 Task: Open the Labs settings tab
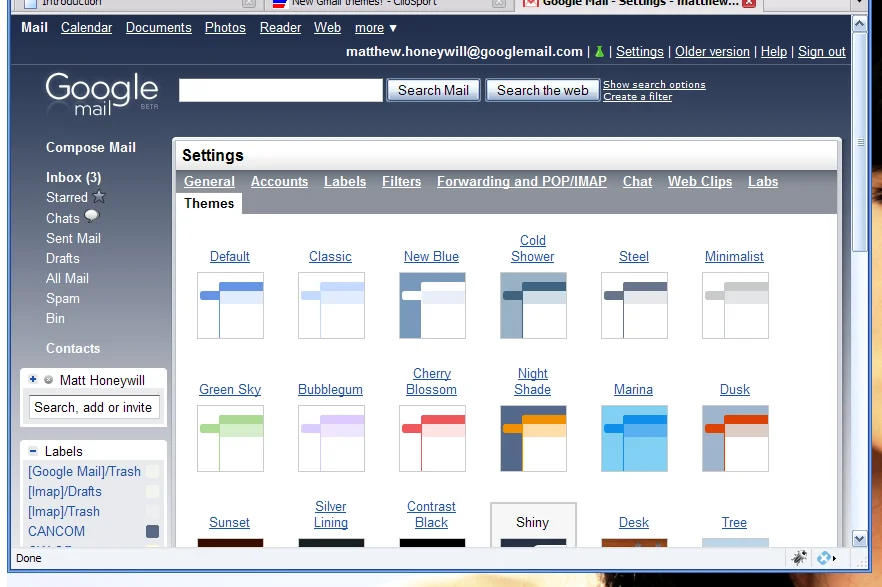tap(763, 182)
